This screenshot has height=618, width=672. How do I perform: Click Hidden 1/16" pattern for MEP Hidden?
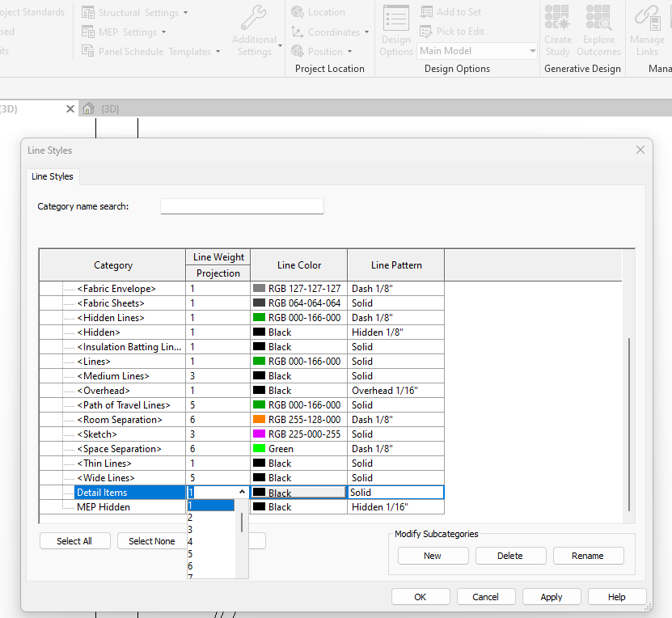(395, 506)
